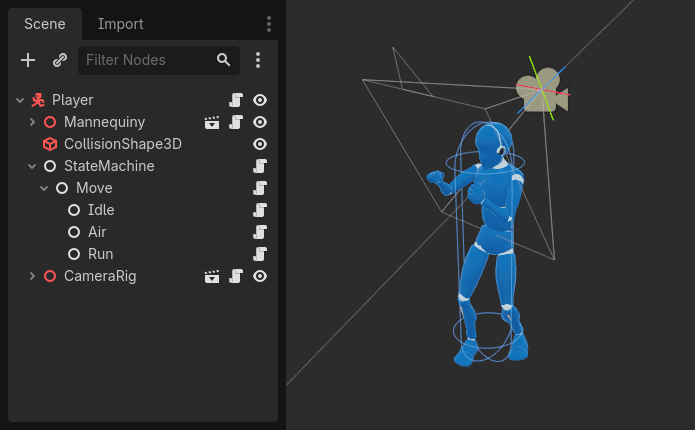Open the script attached to Player

point(236,100)
